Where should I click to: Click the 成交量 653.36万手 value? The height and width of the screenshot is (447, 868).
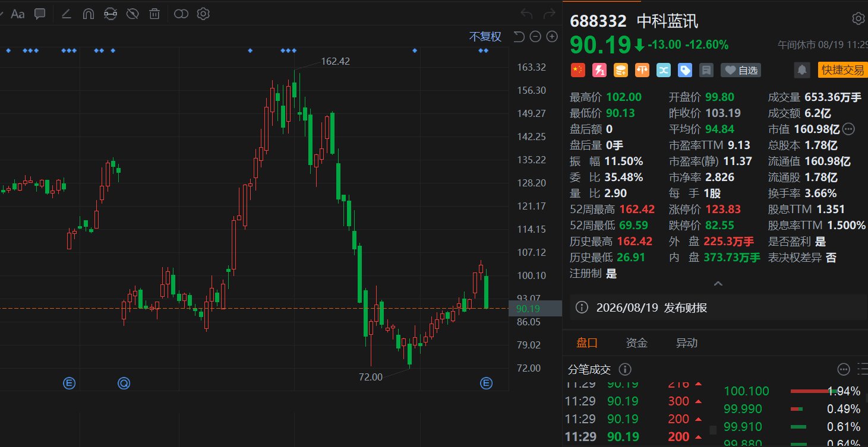click(x=833, y=97)
